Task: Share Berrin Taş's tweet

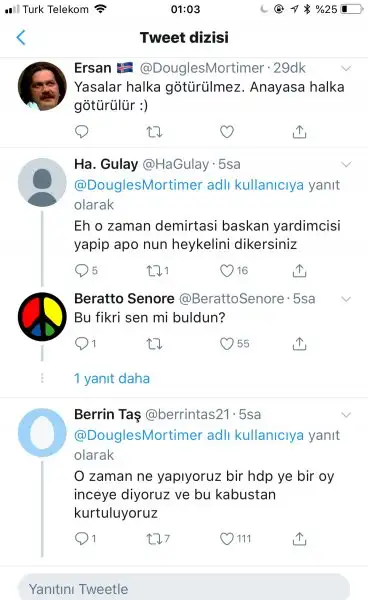Action: 300,539
